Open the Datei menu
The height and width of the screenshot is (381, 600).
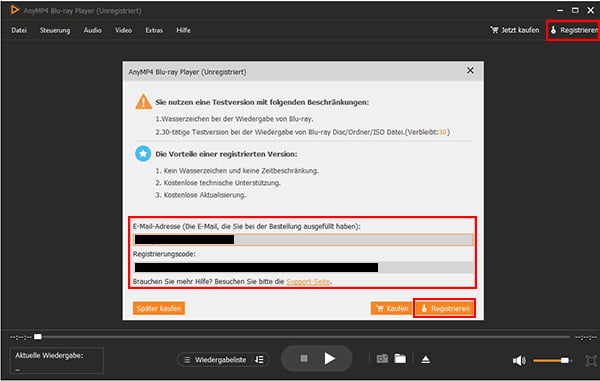(x=19, y=30)
